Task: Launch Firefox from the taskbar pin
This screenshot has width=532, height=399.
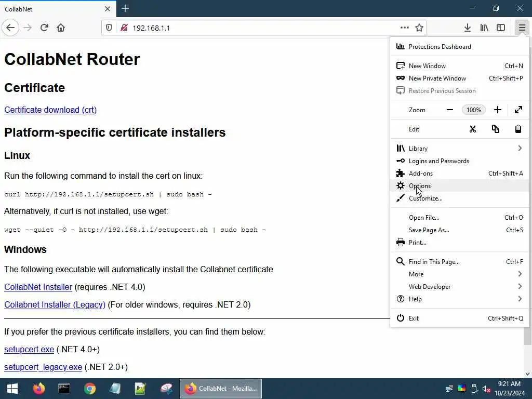Action: point(38,389)
